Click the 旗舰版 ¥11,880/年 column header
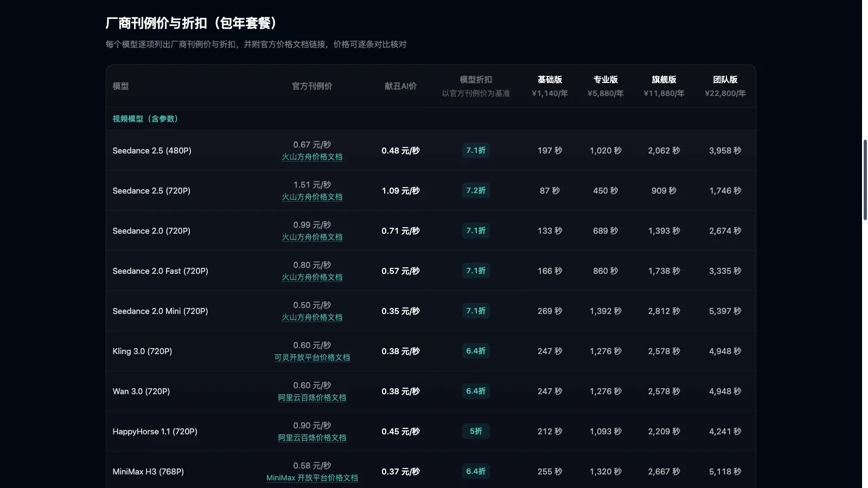868x488 pixels. click(x=664, y=86)
